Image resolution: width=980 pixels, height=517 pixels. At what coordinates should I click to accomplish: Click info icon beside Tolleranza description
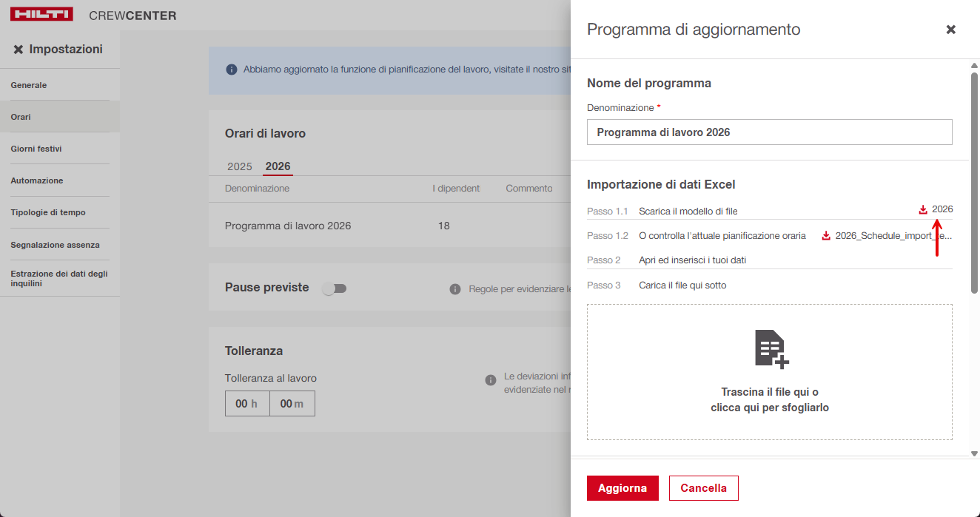[490, 380]
